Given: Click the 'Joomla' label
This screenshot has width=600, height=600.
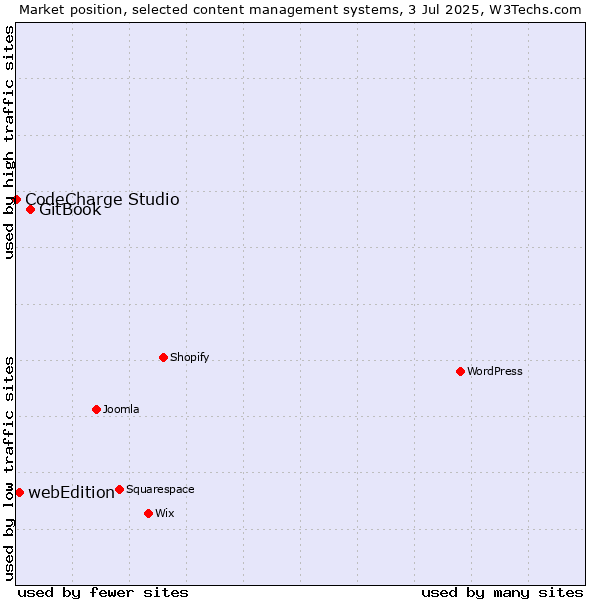Looking at the screenshot, I should point(121,409).
